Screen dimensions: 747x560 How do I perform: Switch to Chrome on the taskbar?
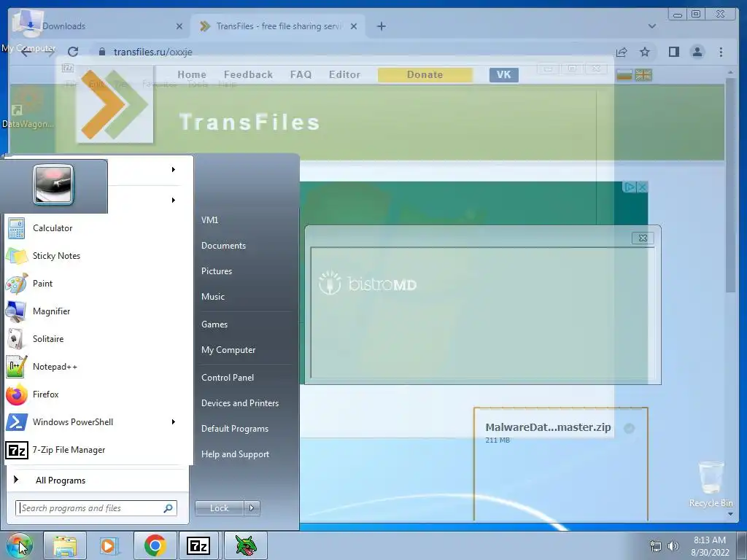coord(155,545)
